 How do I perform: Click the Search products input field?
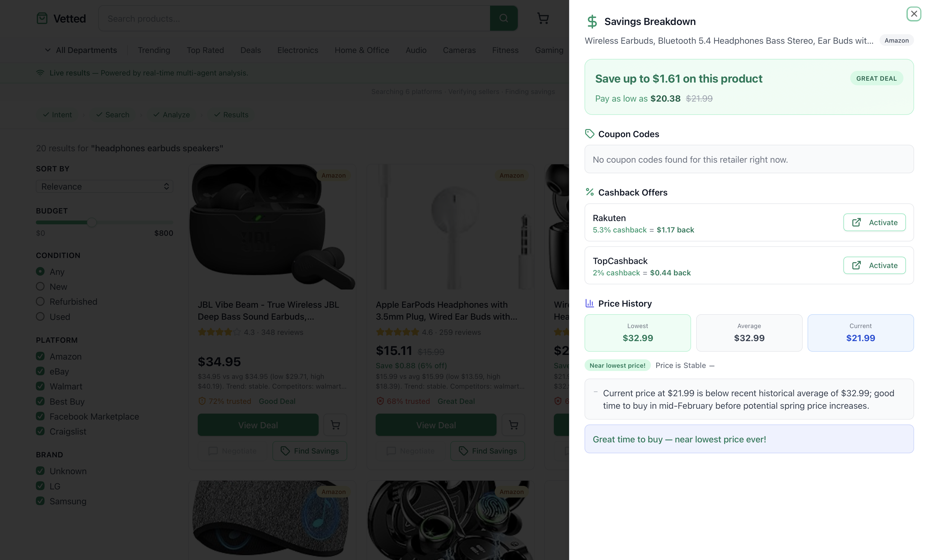click(x=294, y=18)
